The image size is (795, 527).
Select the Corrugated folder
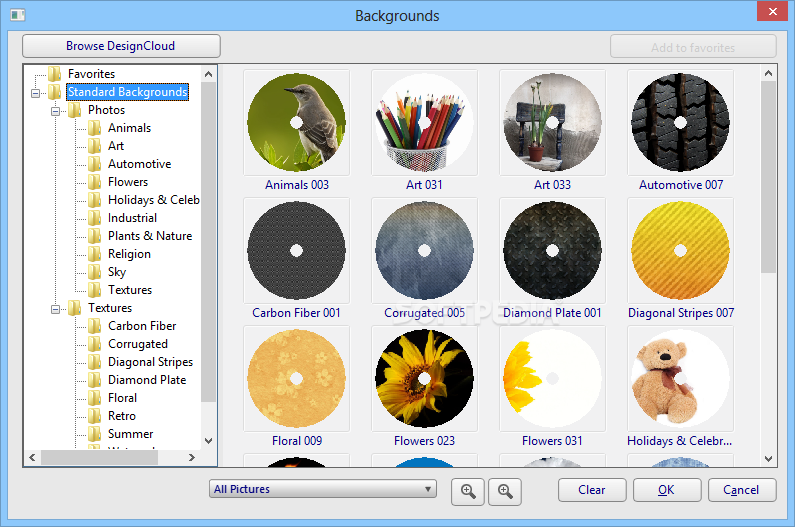(137, 344)
